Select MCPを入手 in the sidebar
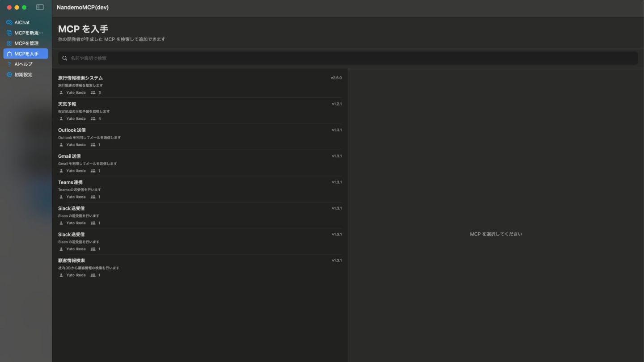 coord(25,54)
